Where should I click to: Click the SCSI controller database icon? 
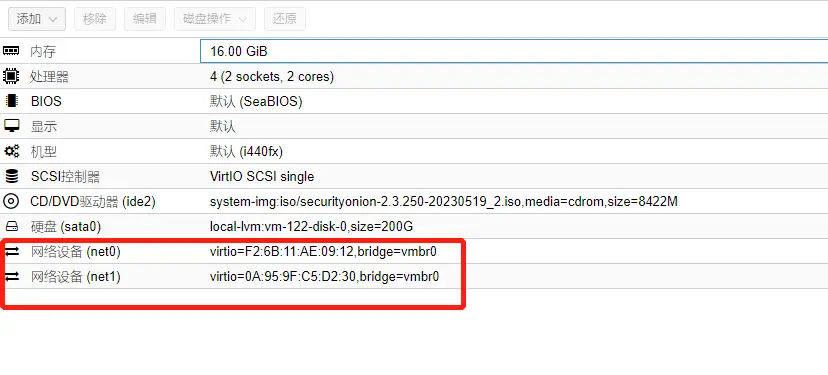11,176
